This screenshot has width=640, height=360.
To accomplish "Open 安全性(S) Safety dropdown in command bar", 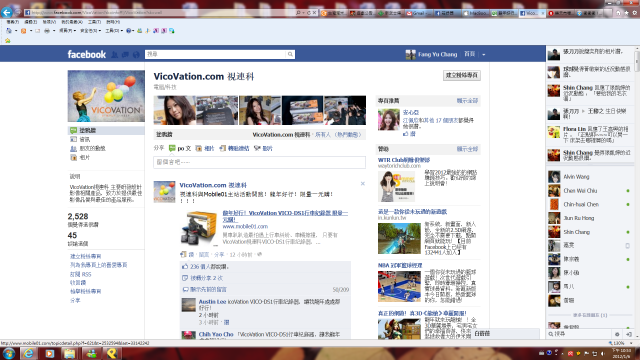I will tap(90, 31).
